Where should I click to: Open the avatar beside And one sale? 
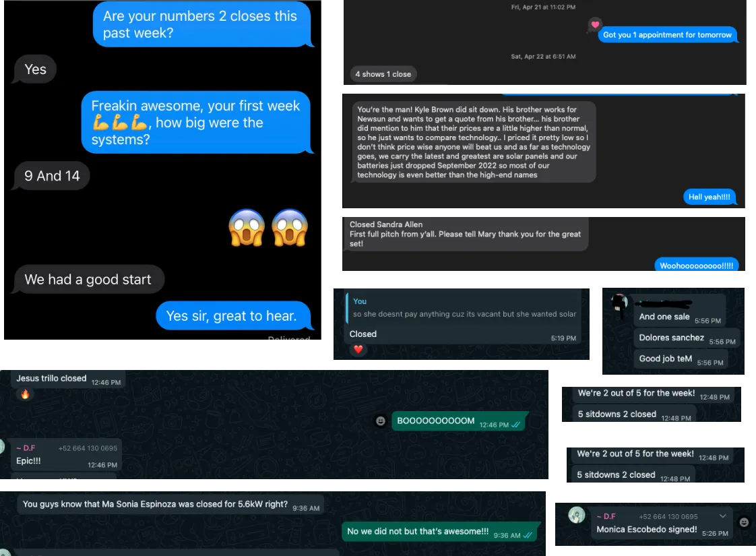point(619,303)
